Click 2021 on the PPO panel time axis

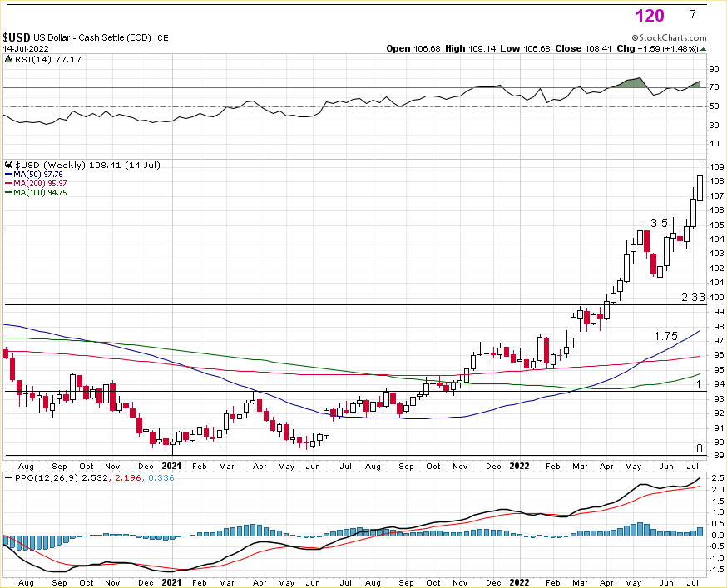171,582
